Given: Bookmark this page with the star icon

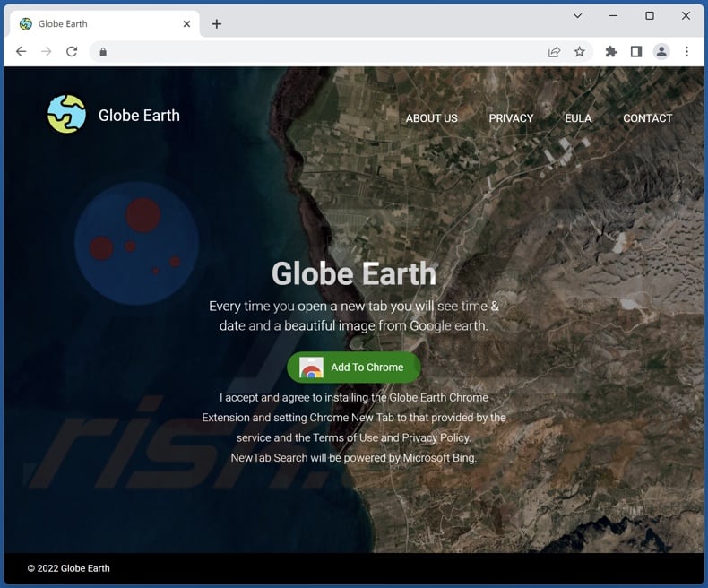Looking at the screenshot, I should point(580,52).
